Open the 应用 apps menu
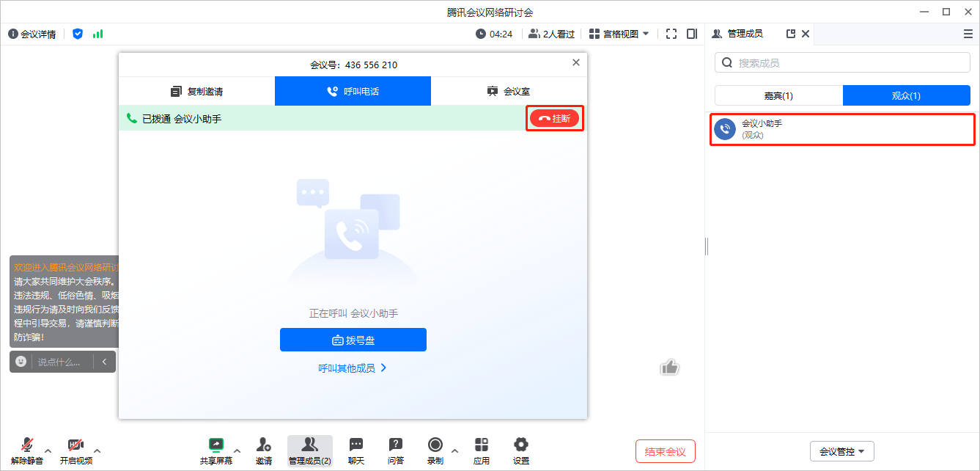Screen dimensions: 980x471 coord(482,450)
